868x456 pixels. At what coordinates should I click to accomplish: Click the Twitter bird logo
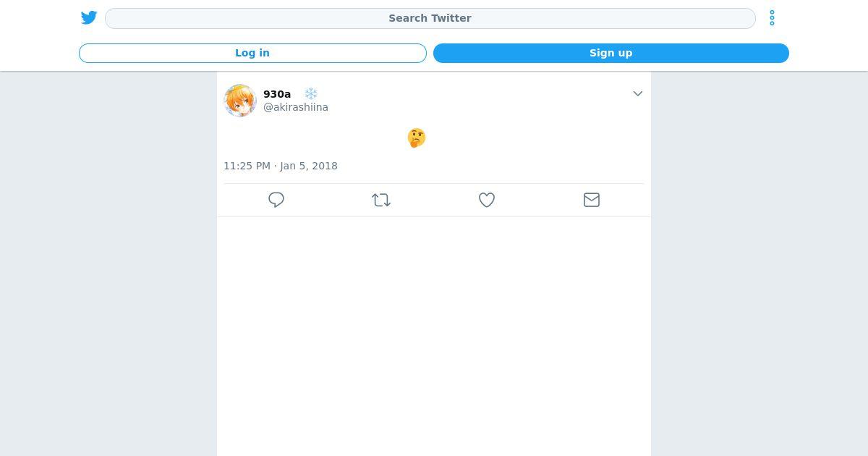point(89,17)
